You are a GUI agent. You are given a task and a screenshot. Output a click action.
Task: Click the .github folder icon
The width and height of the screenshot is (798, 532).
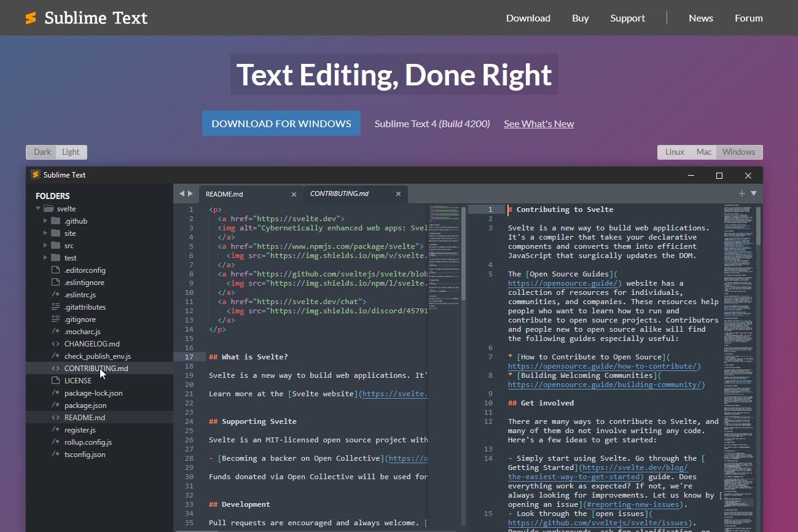pyautogui.click(x=55, y=221)
